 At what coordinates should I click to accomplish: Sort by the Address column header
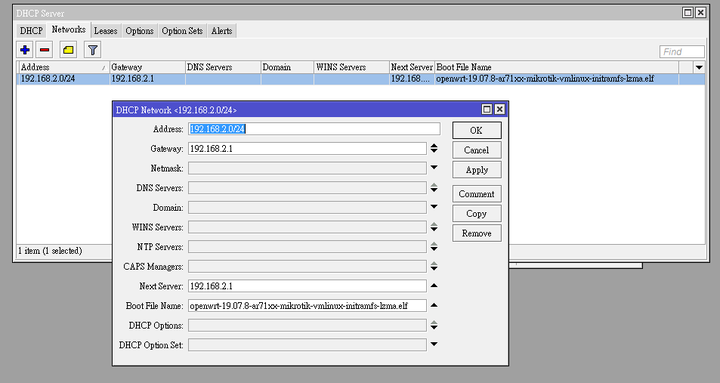(63, 67)
